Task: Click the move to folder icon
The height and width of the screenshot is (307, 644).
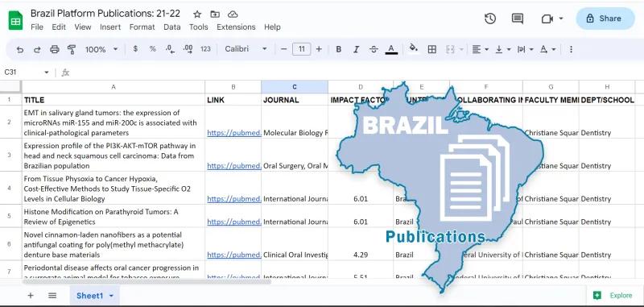Action: coord(215,15)
